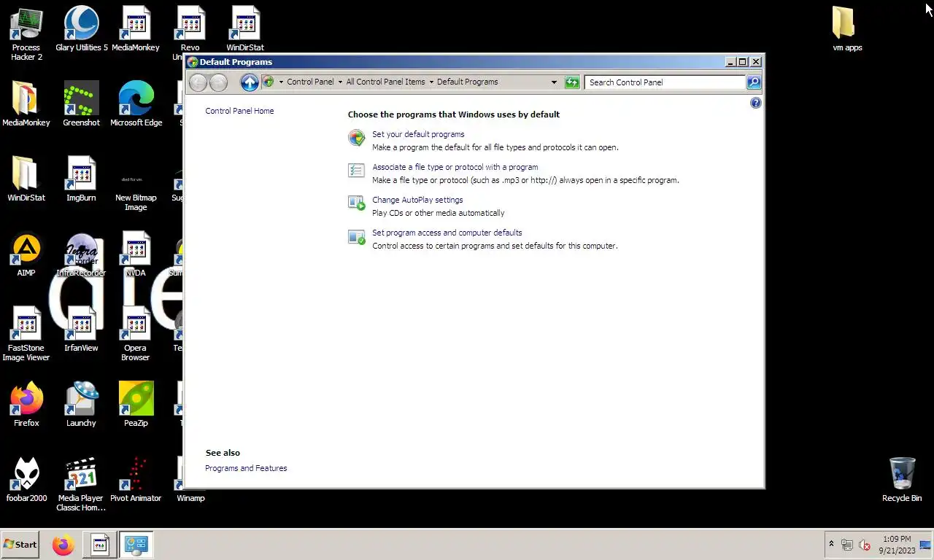Select vm apps folder on desktop
The image size is (934, 560).
(x=847, y=29)
